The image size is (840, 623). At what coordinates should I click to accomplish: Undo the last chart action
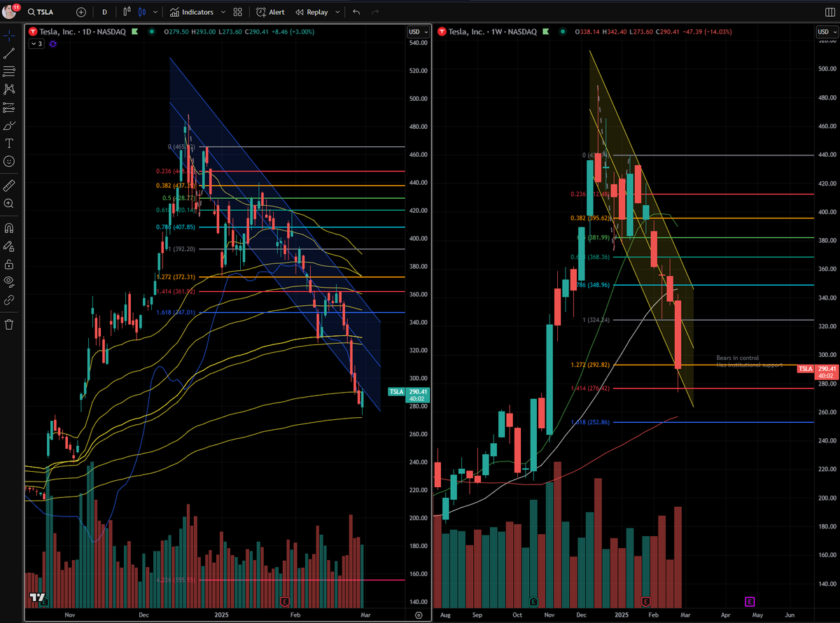[356, 13]
